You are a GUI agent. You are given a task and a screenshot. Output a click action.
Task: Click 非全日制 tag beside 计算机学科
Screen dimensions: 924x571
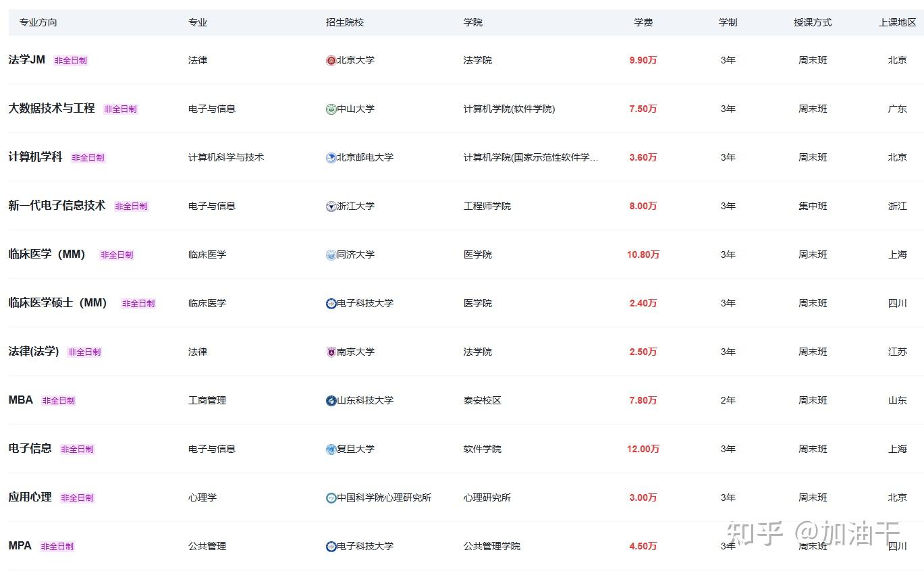click(88, 158)
